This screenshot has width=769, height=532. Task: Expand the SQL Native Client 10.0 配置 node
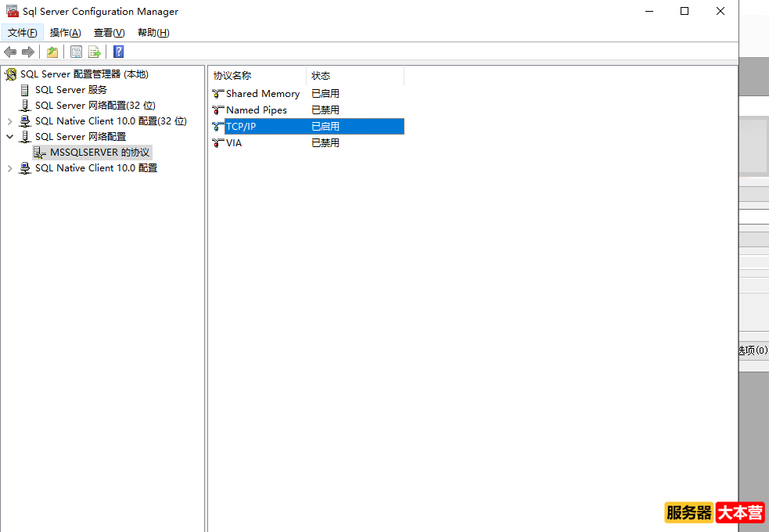pyautogui.click(x=10, y=167)
